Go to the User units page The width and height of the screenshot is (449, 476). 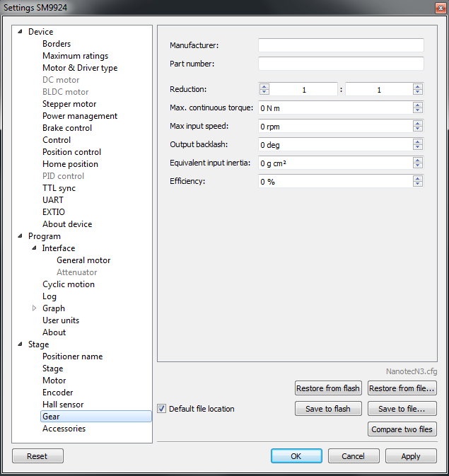61,320
